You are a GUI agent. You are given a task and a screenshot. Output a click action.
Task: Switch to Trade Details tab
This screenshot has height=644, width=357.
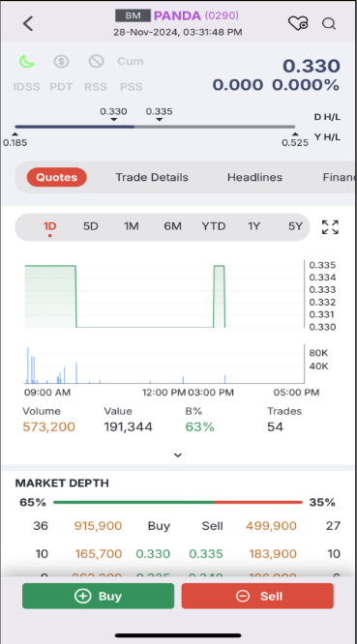(x=152, y=177)
